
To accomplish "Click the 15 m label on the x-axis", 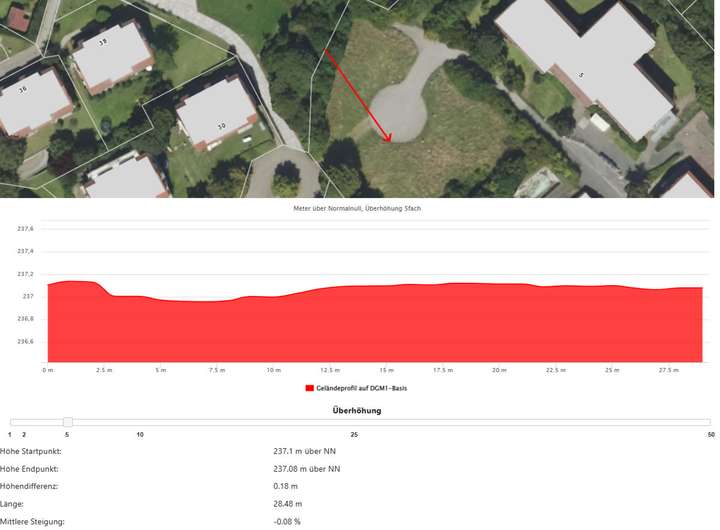I will 386,370.
